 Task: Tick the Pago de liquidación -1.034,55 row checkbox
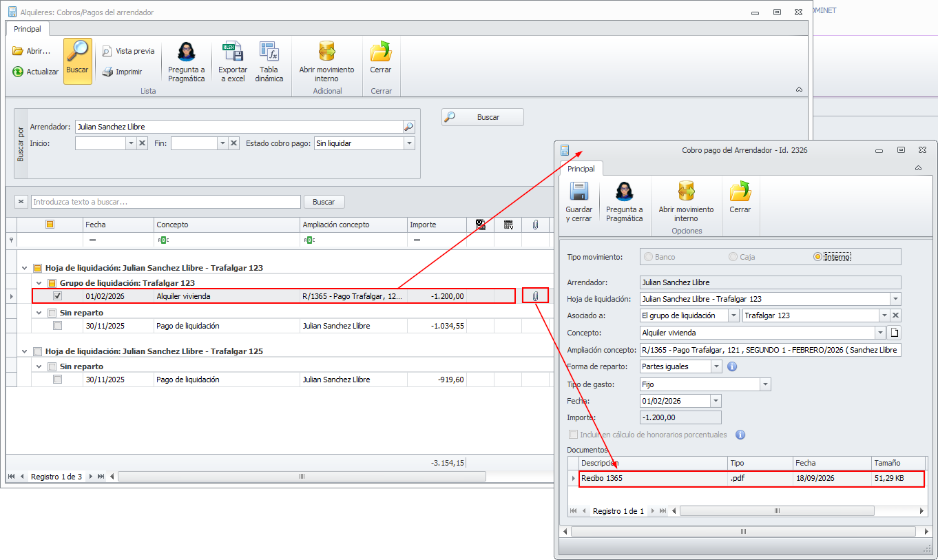58,326
